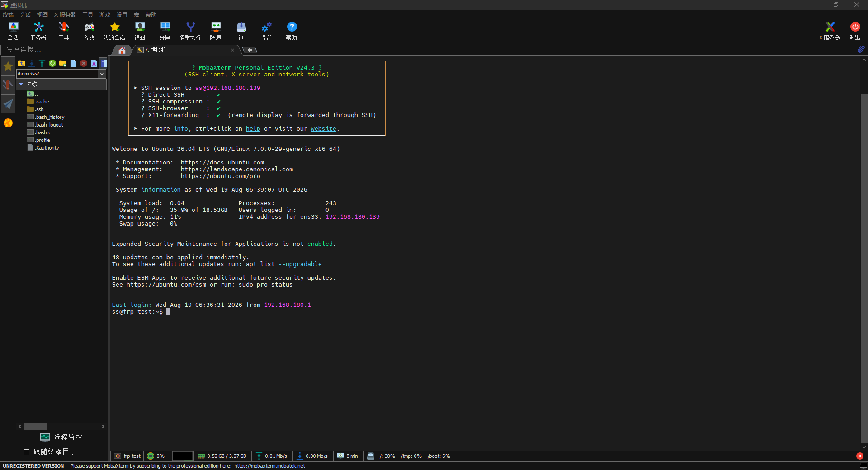Screen dimensions: 868x470
Task: Select the .bashrc file
Action: [39, 132]
